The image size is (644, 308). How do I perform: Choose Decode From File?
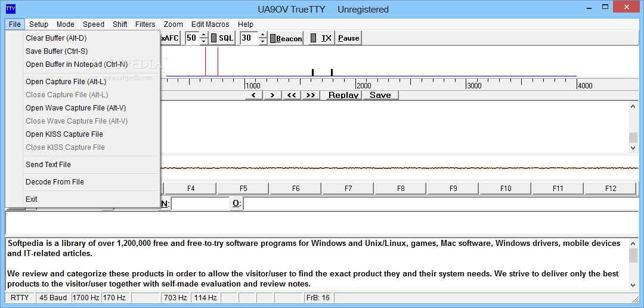point(83,182)
